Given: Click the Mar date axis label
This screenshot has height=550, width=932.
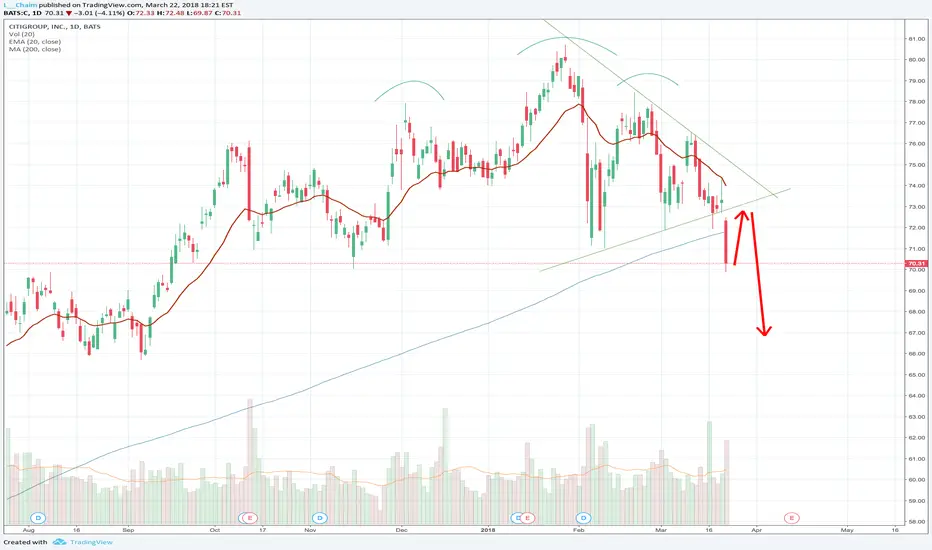Looking at the screenshot, I should pos(661,530).
